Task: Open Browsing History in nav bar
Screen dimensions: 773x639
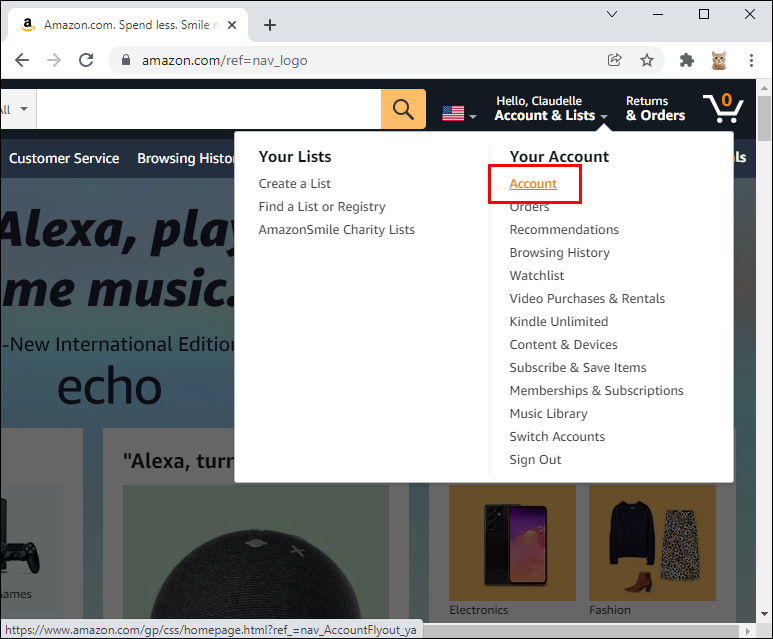Action: click(186, 158)
